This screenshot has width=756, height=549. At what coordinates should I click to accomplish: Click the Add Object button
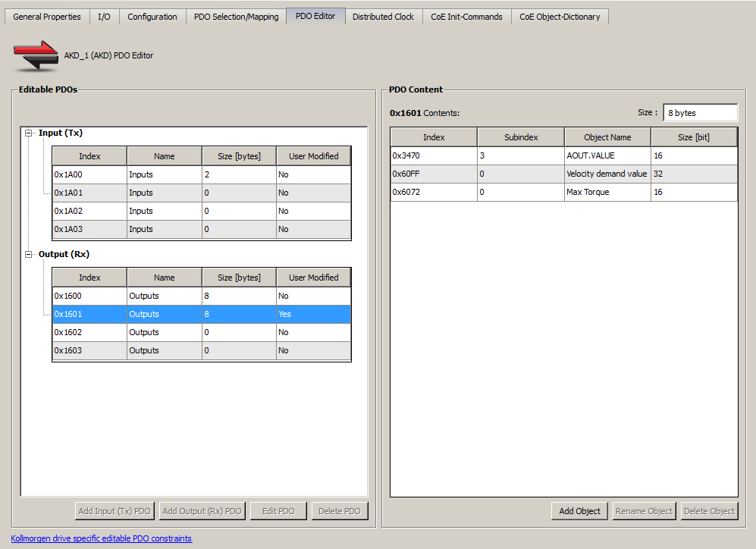click(x=579, y=511)
